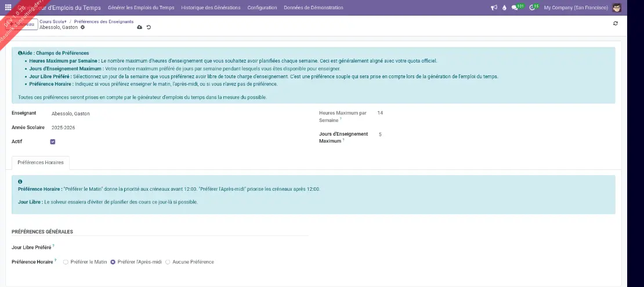Open the Configuration menu

262,8
